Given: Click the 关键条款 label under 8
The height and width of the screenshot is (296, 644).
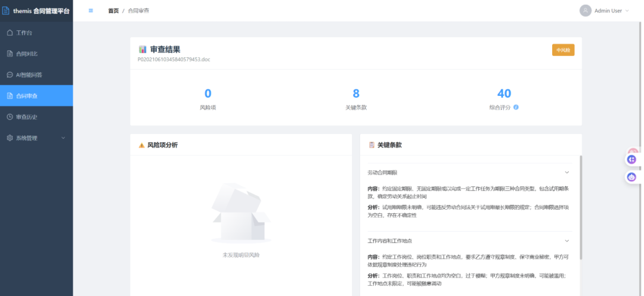Looking at the screenshot, I should (x=356, y=107).
